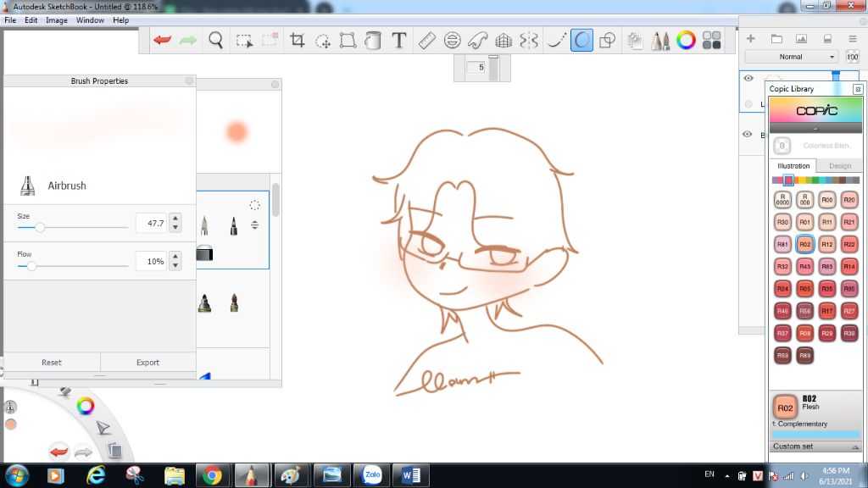Toggle visibility eye of the top layer
The width and height of the screenshot is (868, 488).
748,78
